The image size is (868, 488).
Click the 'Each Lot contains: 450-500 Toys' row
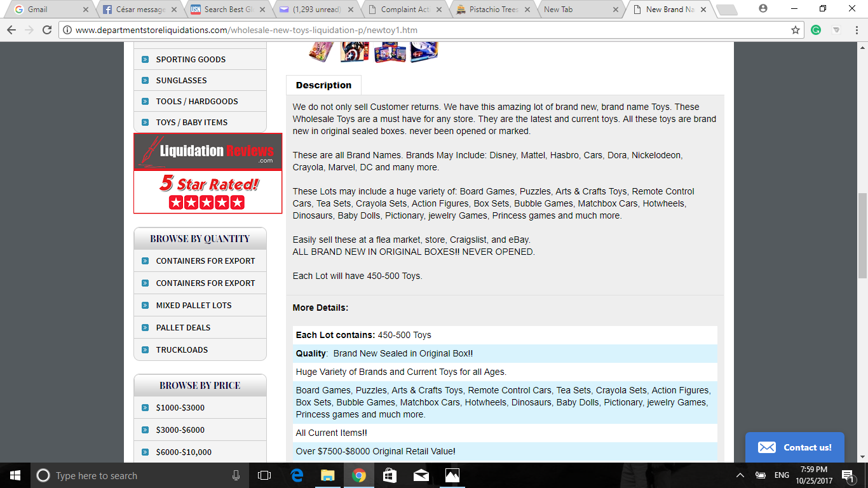(505, 335)
